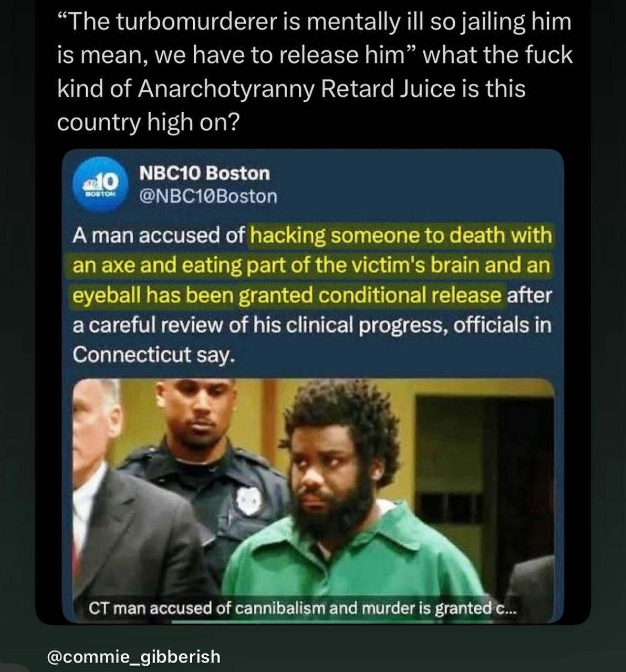This screenshot has height=672, width=626.
Task: Click highlighted line starting "an axe and eating"
Action: (x=311, y=265)
